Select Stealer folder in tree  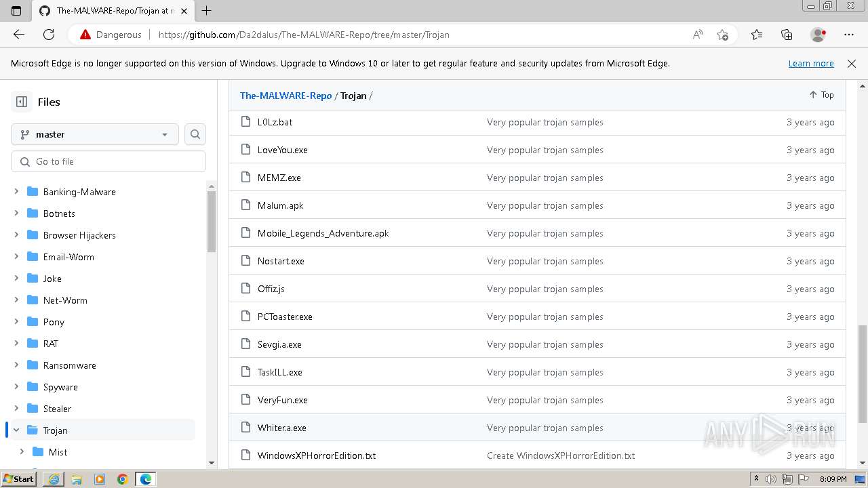coord(58,409)
